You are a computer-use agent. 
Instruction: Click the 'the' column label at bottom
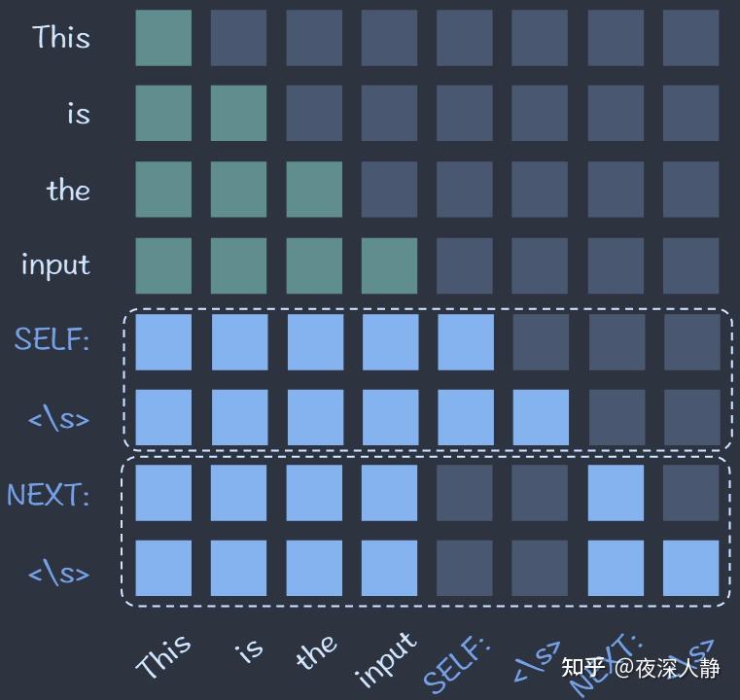coord(316,652)
